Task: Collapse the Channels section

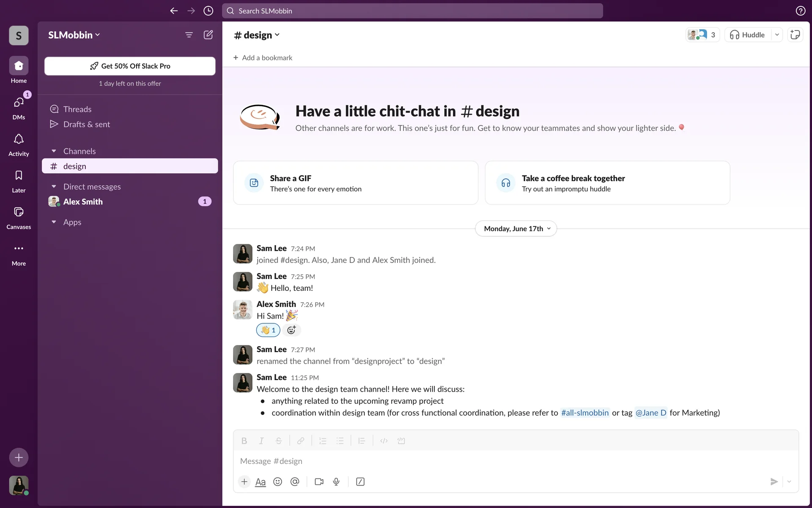Action: 54,151
